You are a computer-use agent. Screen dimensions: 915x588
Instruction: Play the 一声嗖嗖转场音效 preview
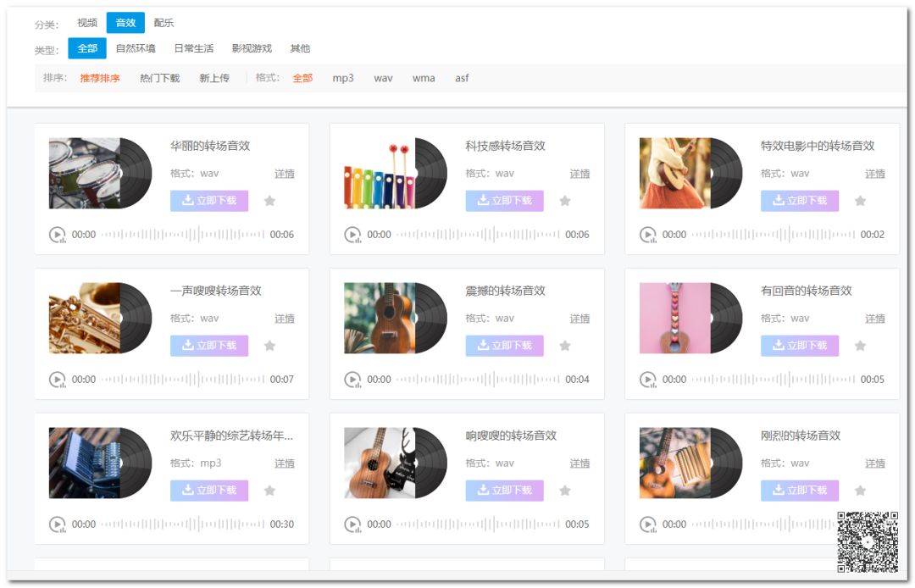(58, 380)
